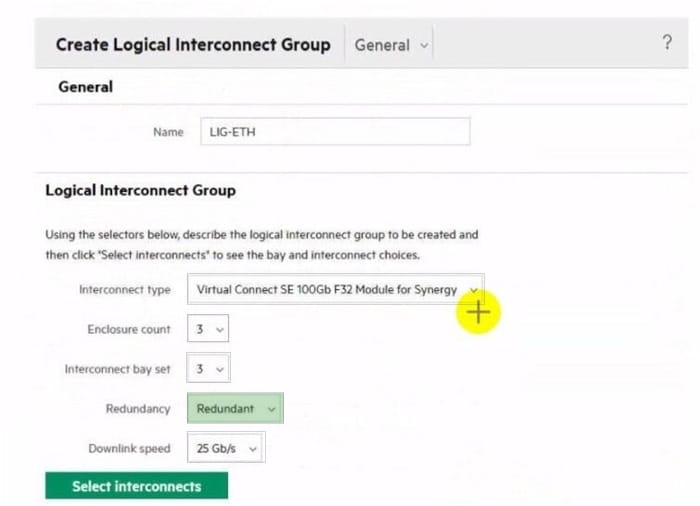Open the General view selector menu

tap(391, 45)
